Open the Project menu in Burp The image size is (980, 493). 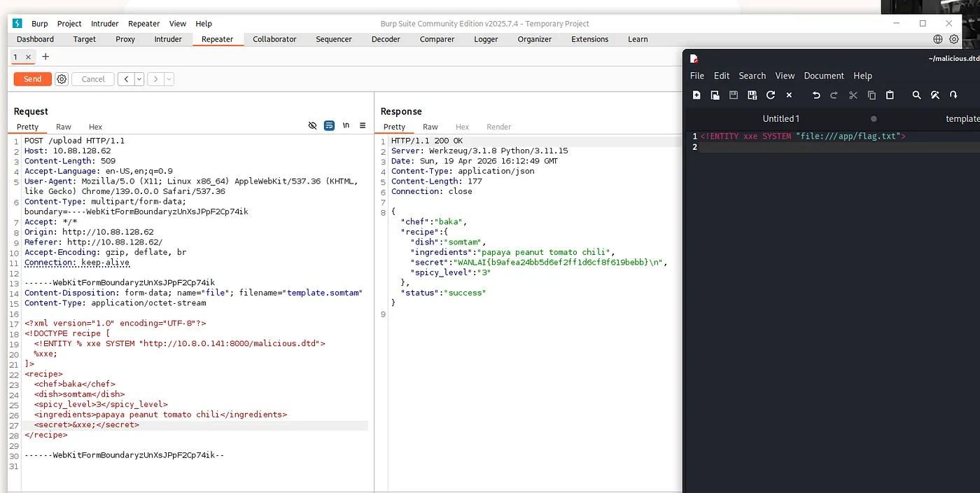[x=69, y=24]
